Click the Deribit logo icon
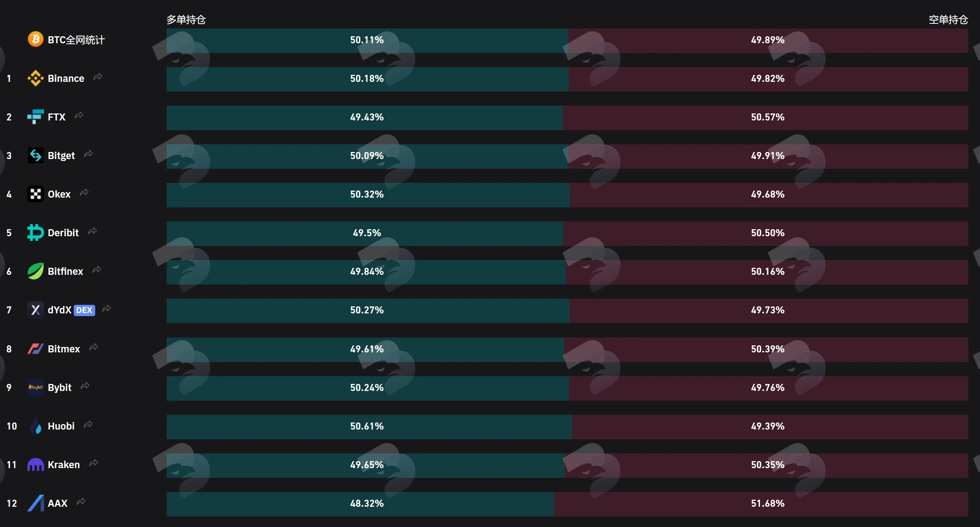This screenshot has width=980, height=527. click(36, 233)
